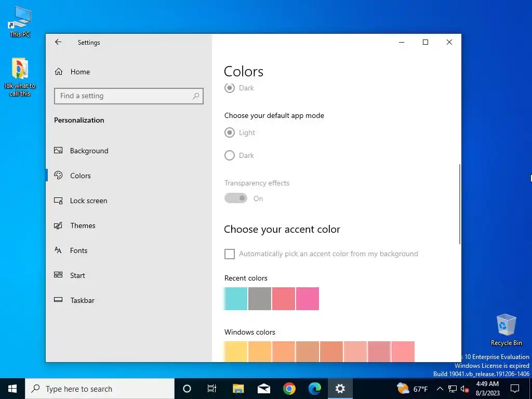Click the Find a setting search box
This screenshot has height=399, width=532.
point(129,96)
